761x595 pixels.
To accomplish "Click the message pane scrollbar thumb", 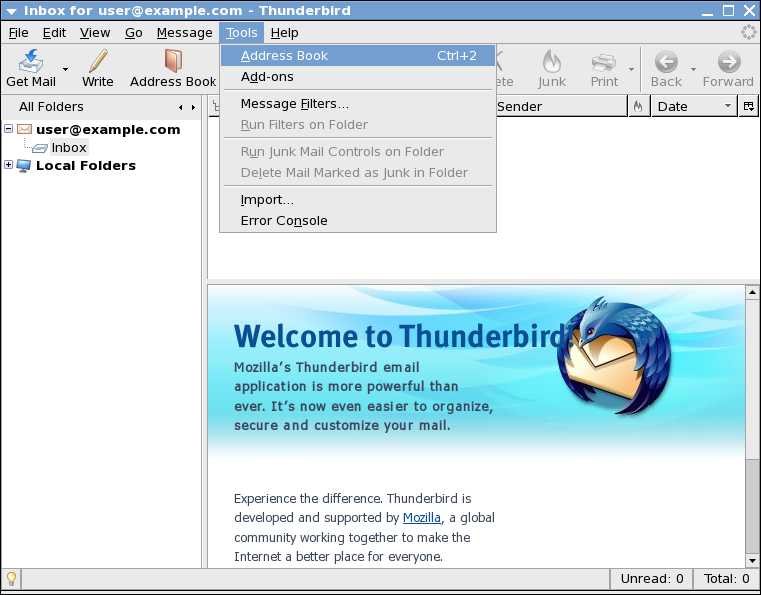I will (x=752, y=506).
